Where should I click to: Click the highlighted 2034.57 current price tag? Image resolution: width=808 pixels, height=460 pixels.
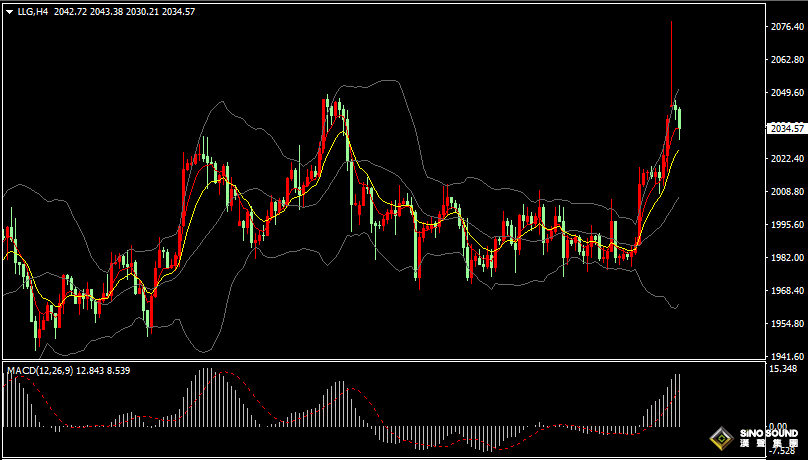pyautogui.click(x=786, y=129)
